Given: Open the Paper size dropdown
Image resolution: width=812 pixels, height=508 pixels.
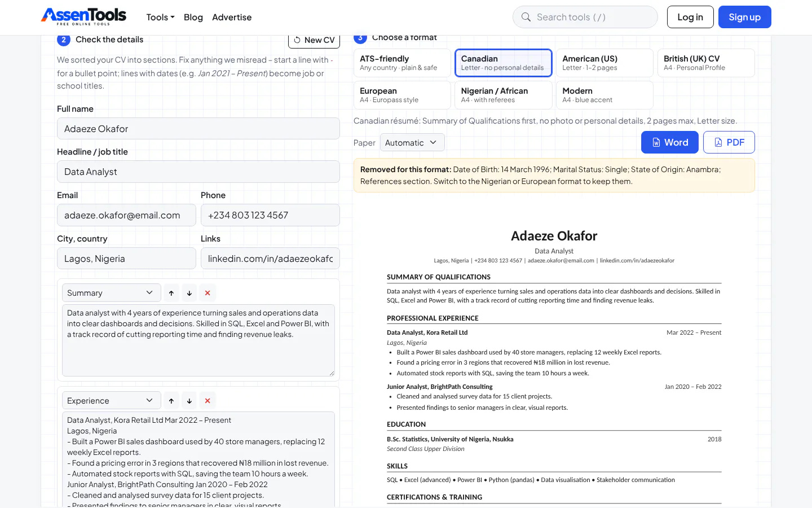Looking at the screenshot, I should (x=412, y=143).
